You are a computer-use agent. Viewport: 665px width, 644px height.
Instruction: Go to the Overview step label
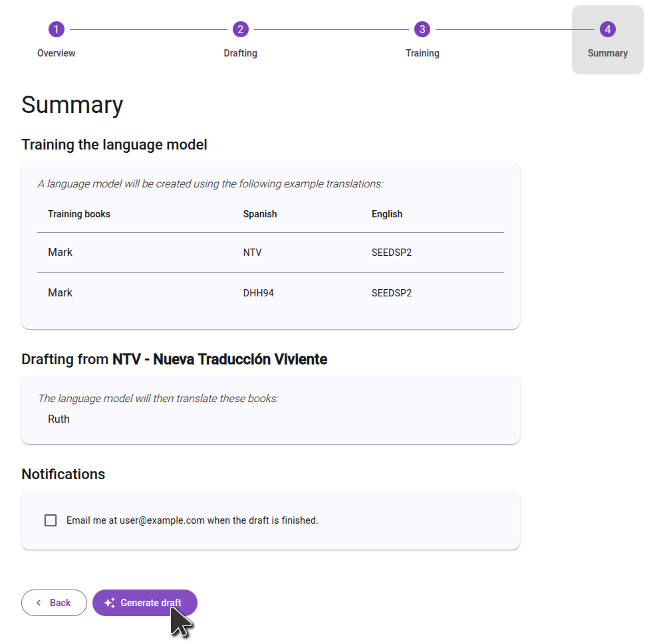pos(57,53)
